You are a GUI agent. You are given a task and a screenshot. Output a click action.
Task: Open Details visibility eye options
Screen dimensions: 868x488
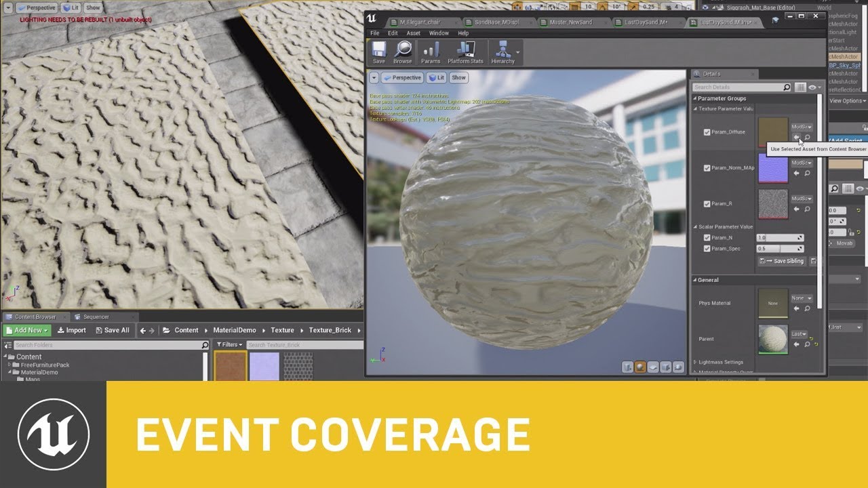click(814, 87)
